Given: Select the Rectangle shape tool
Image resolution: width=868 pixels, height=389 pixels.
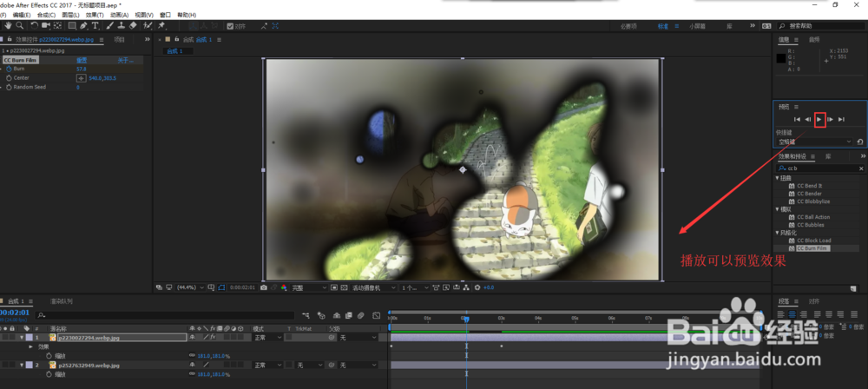Looking at the screenshot, I should tap(72, 25).
